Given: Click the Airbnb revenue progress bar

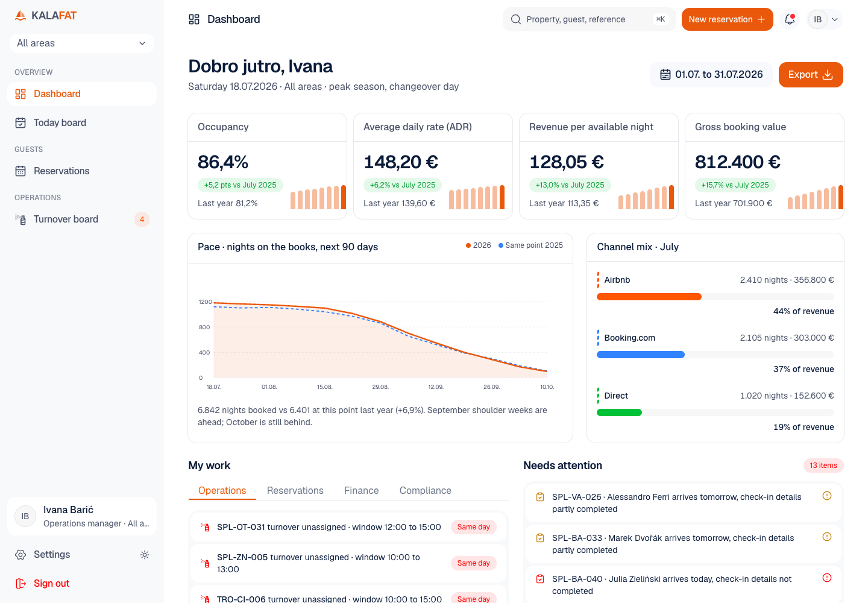Looking at the screenshot, I should coord(715,297).
